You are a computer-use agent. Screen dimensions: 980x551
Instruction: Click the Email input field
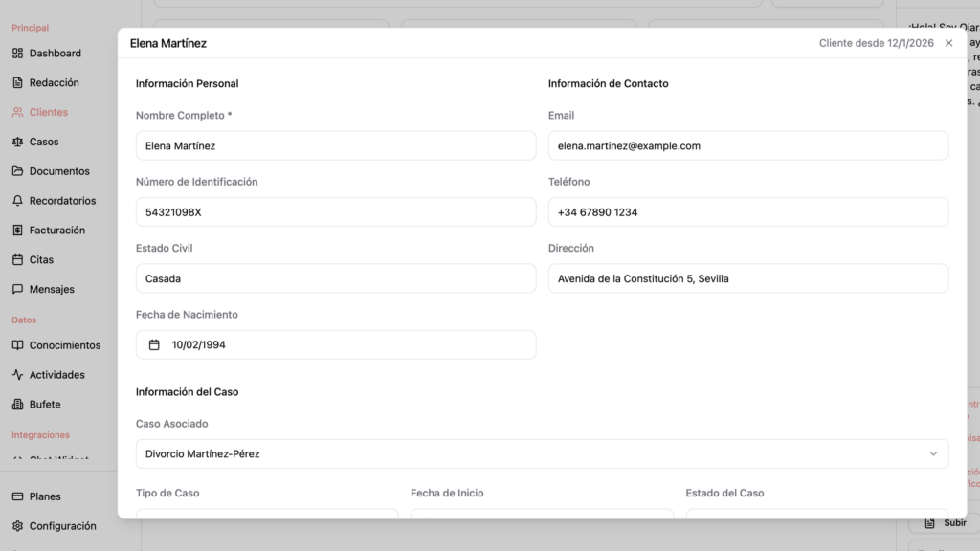(x=747, y=145)
